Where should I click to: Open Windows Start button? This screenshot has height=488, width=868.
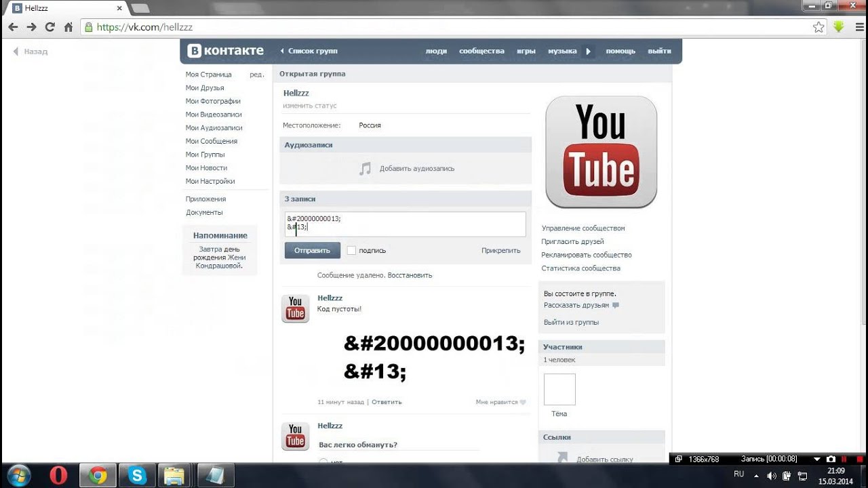[x=18, y=475]
